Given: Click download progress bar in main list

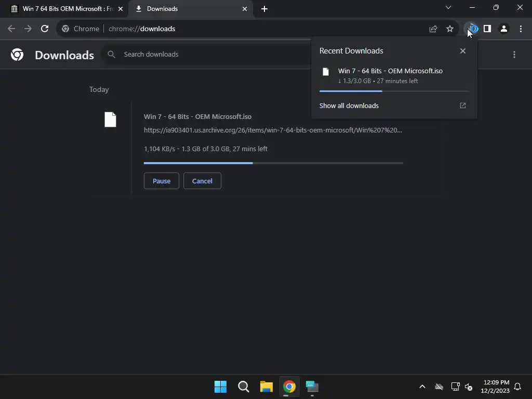Looking at the screenshot, I should 273,163.
